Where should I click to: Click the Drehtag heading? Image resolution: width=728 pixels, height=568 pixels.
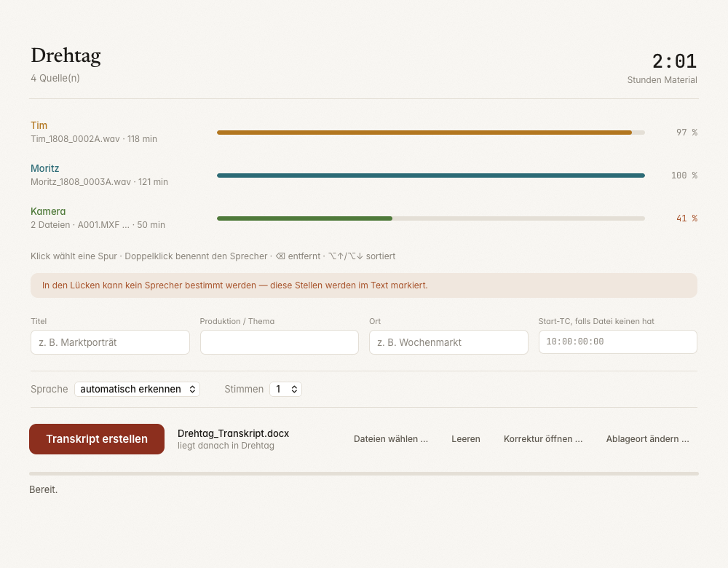(66, 56)
